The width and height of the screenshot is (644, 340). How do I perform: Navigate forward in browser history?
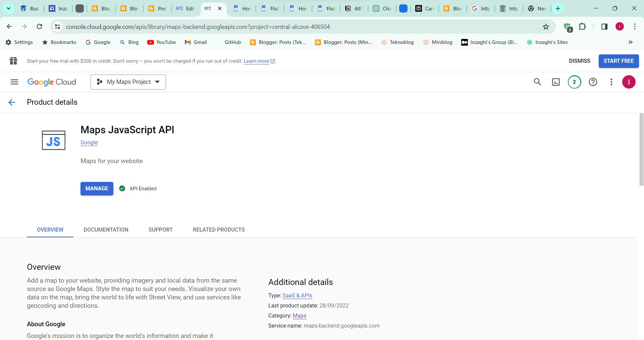coord(24,27)
